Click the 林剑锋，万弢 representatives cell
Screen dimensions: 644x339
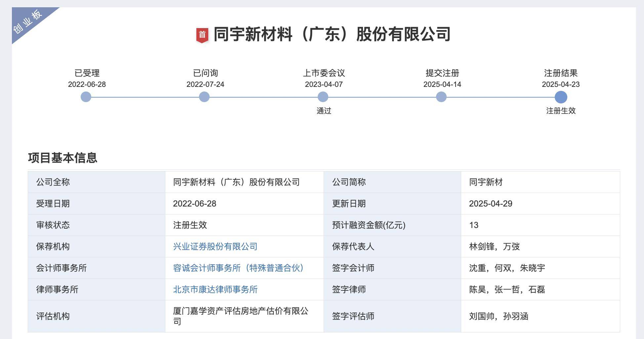pyautogui.click(x=540, y=246)
